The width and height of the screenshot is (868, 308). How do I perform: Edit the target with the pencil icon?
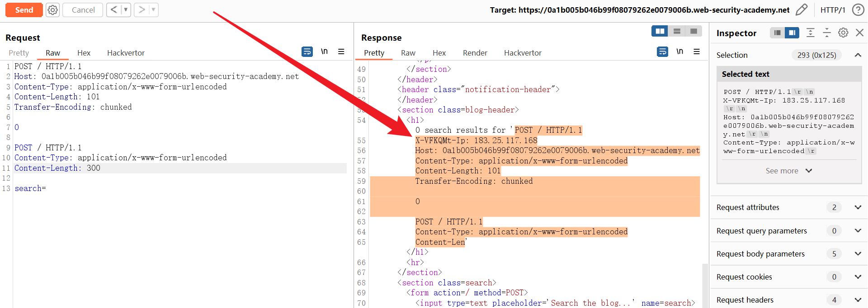(802, 10)
